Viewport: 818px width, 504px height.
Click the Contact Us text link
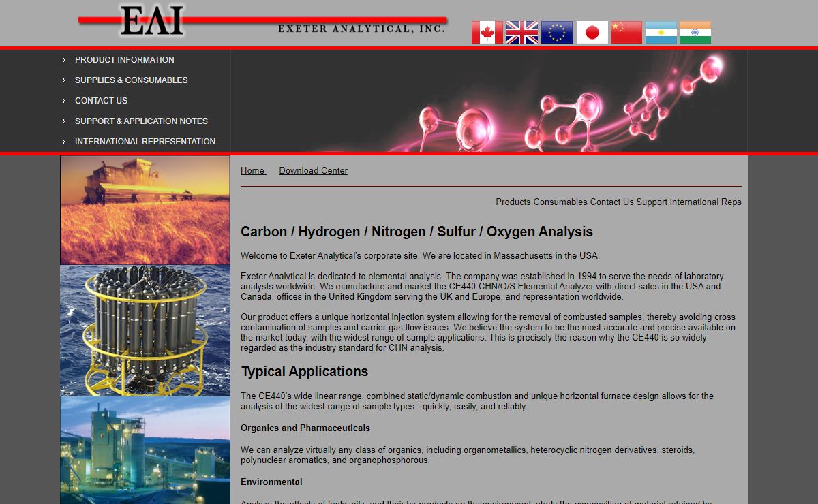[611, 202]
